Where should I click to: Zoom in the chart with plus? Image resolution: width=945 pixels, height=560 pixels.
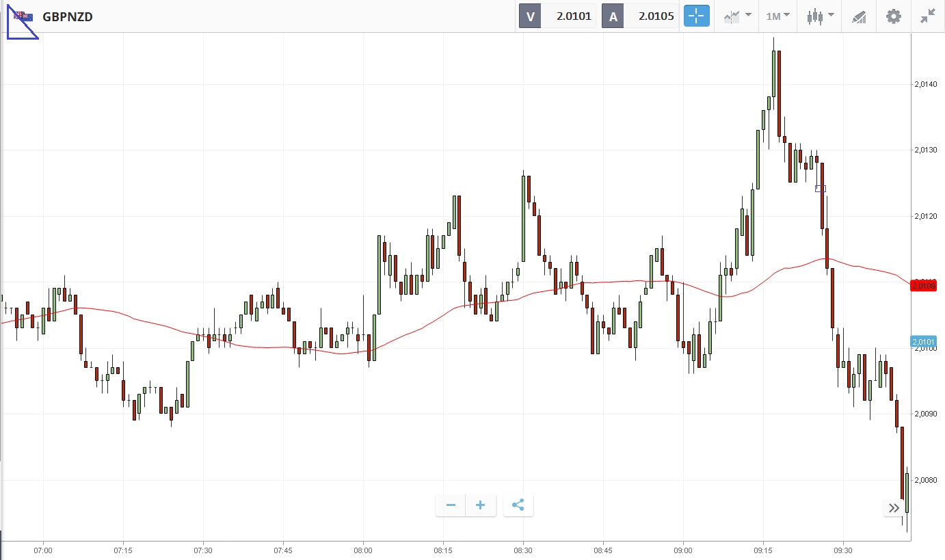click(481, 505)
